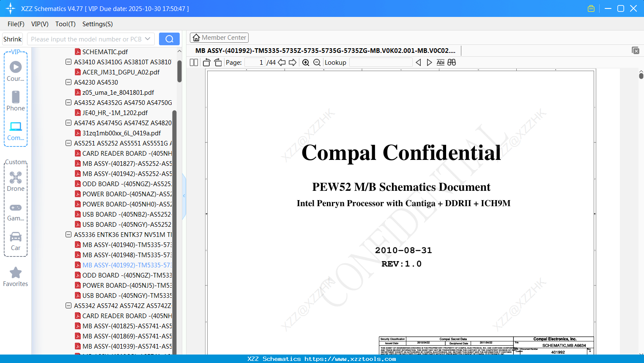The image size is (644, 363).
Task: Focus the model number search field
Action: point(86,39)
